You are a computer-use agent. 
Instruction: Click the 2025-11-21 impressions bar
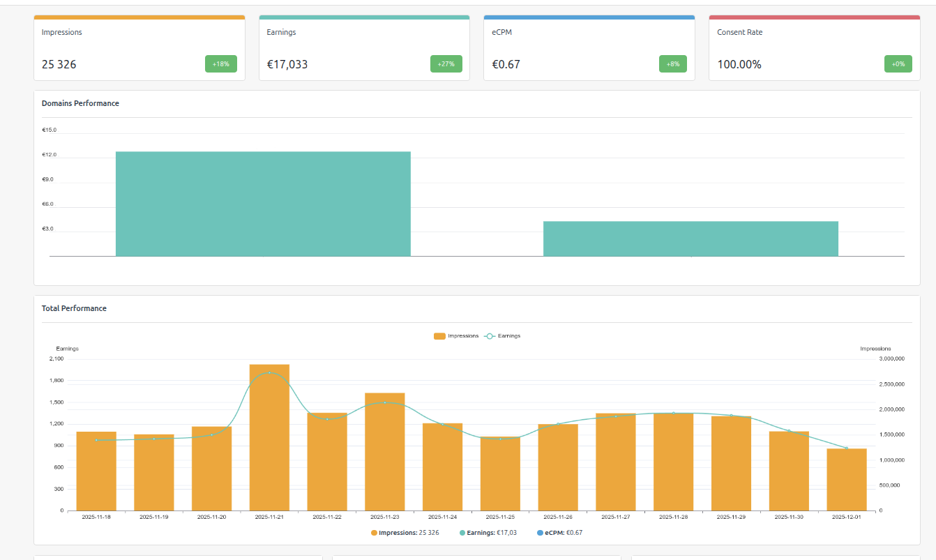coord(269,437)
